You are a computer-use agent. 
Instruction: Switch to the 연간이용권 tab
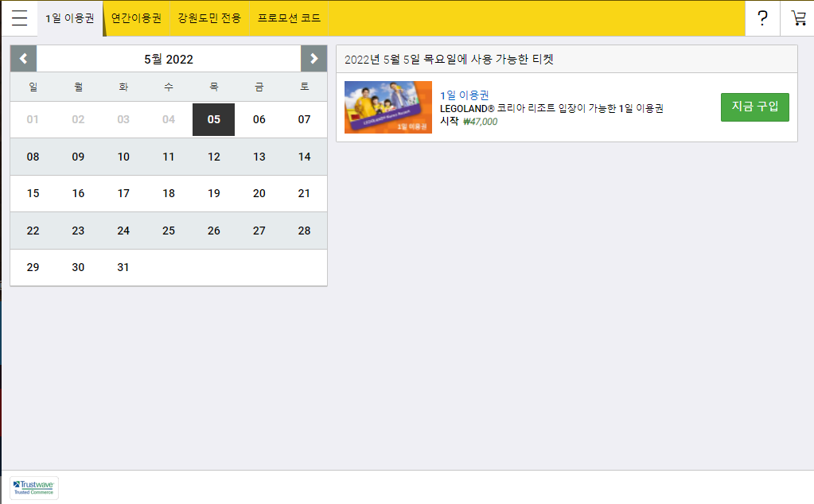pos(136,18)
